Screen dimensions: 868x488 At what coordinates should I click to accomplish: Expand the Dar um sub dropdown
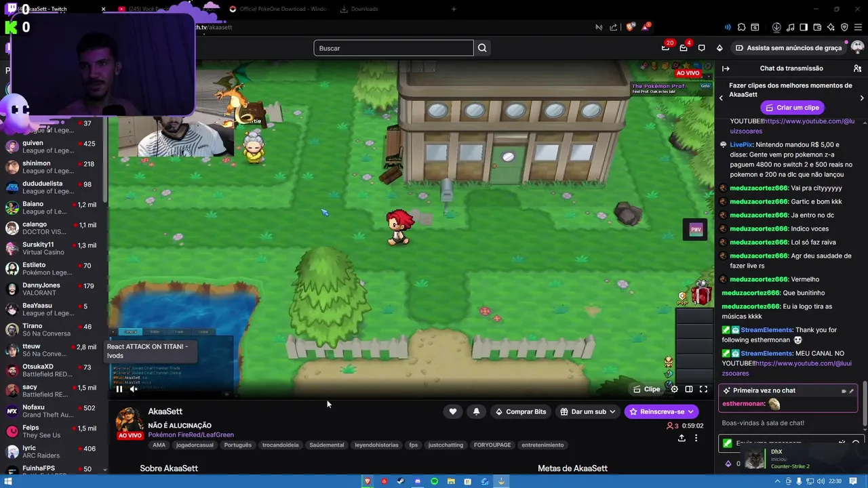pos(588,411)
